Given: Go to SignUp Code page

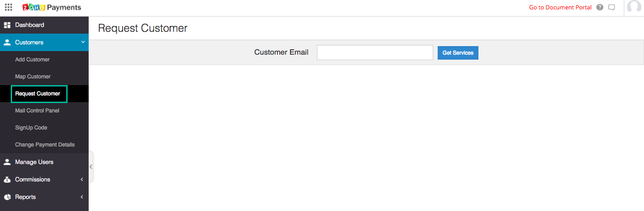Looking at the screenshot, I should (x=31, y=128).
